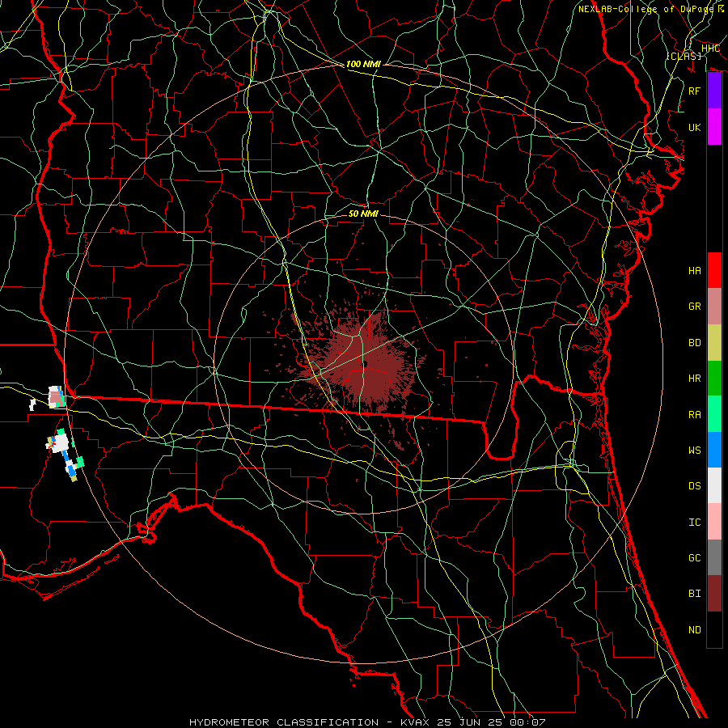Click the pink graupel echo cell
Screen dimensions: 728x728
56,397
